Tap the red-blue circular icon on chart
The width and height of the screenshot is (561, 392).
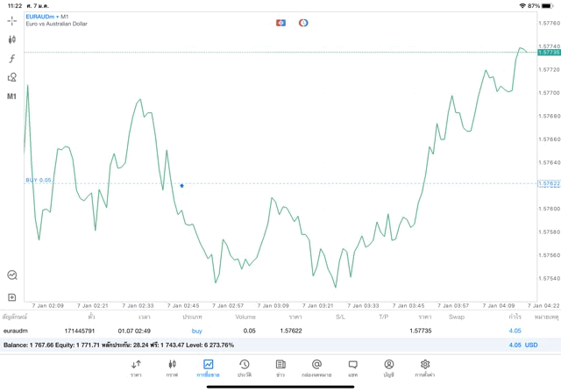click(x=303, y=23)
